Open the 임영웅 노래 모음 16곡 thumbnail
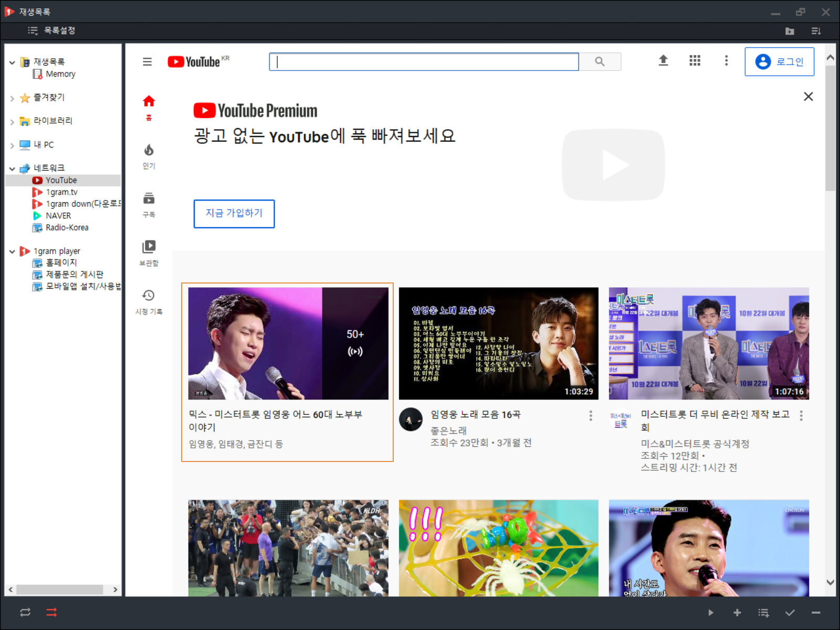Viewport: 840px width, 630px height. (x=499, y=343)
